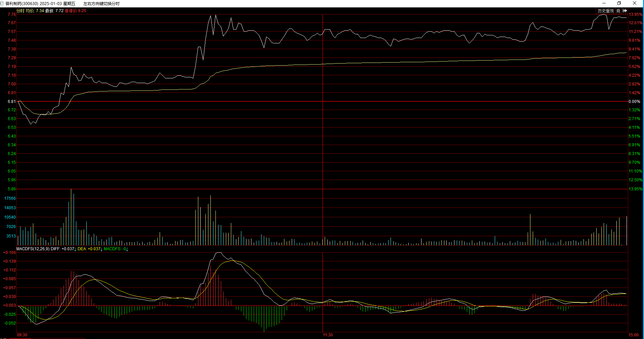Click the 均价 7.34 average price text

point(35,11)
